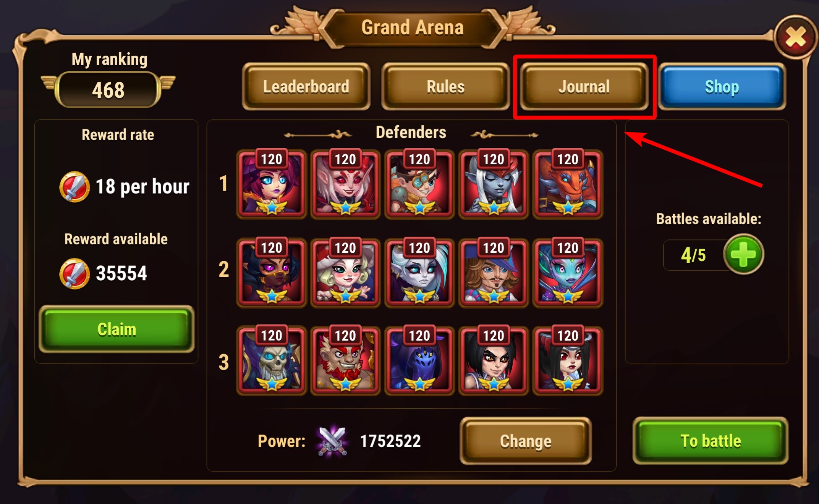Click the My ranking 468 badge

[x=108, y=90]
